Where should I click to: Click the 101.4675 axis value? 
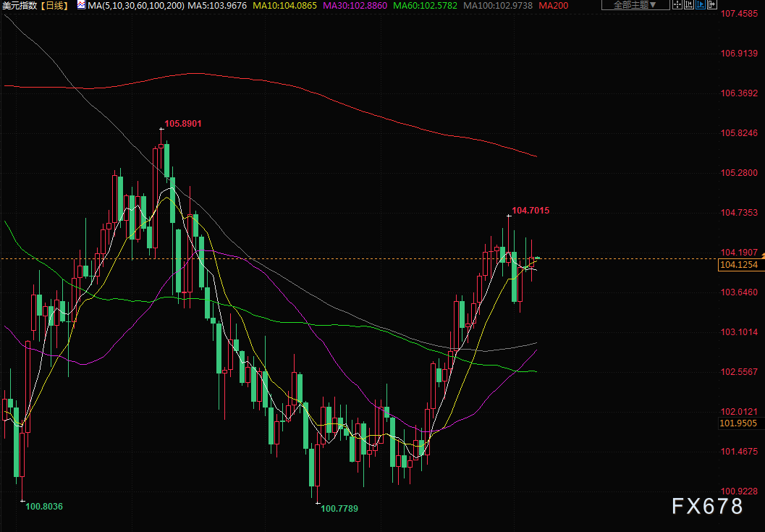coord(739,452)
